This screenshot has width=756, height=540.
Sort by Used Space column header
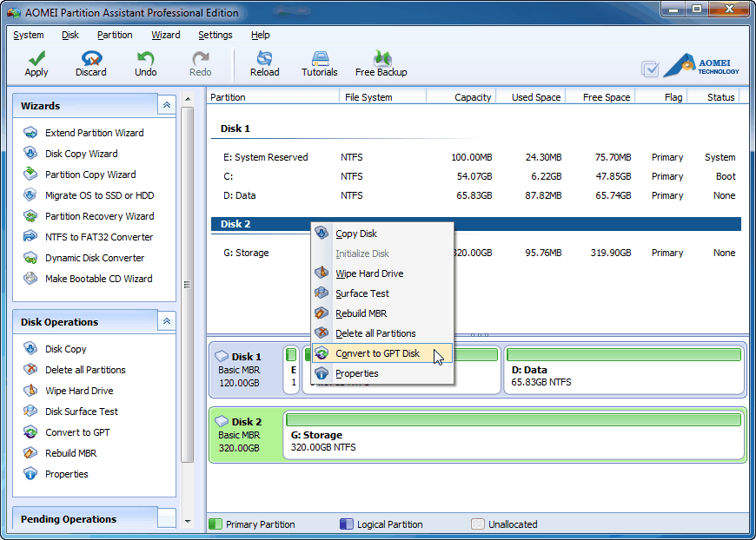pos(531,97)
